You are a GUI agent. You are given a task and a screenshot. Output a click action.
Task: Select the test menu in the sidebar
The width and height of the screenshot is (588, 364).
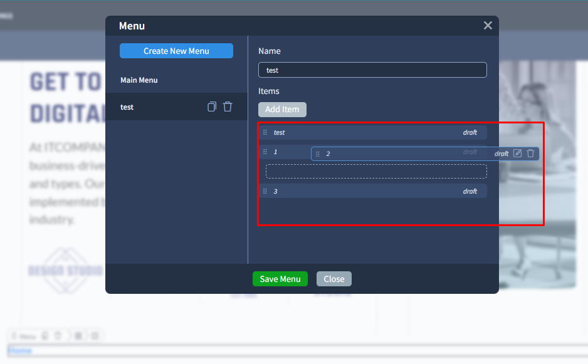click(x=176, y=107)
